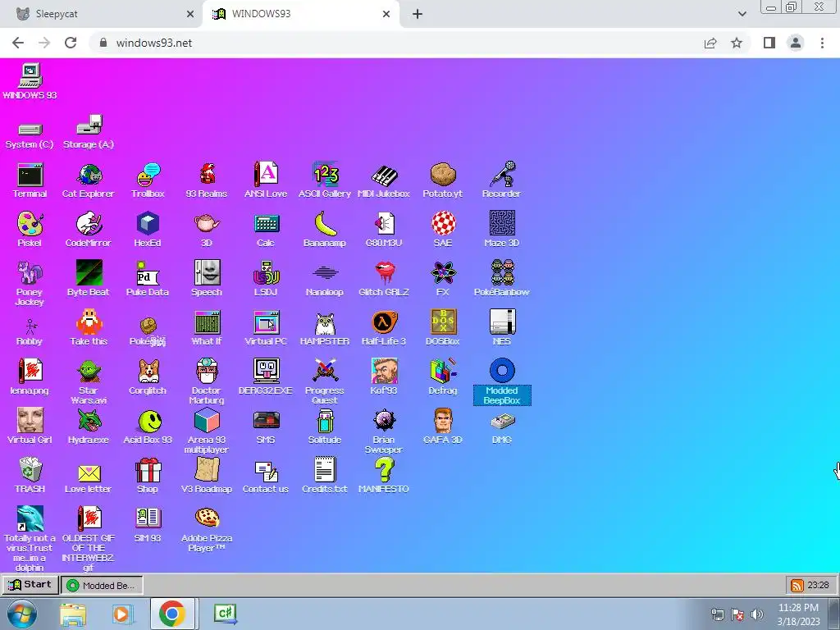Click the Windows 93 Start button
Viewport: 840px width, 630px height.
(30, 584)
